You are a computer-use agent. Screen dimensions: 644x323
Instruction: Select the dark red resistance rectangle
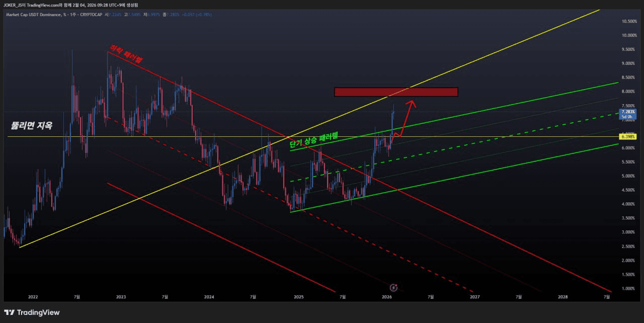coord(395,92)
